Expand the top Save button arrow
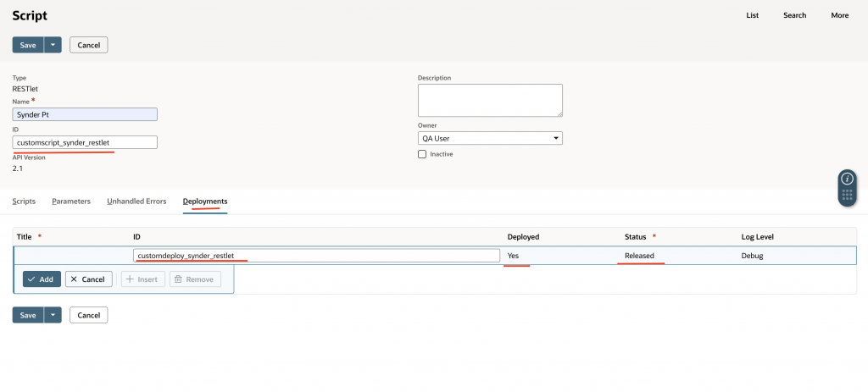The image size is (868, 392). click(53, 45)
